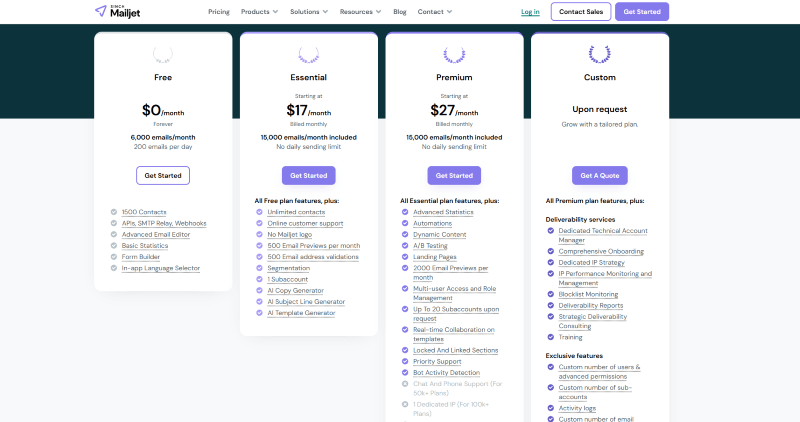Open Strategic Deliverability Consulting link
Image resolution: width=800 pixels, height=422 pixels.
[592, 321]
